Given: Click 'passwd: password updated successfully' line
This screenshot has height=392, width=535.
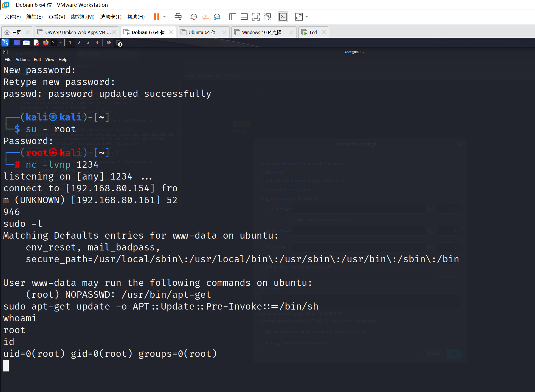Looking at the screenshot, I should pyautogui.click(x=107, y=93).
